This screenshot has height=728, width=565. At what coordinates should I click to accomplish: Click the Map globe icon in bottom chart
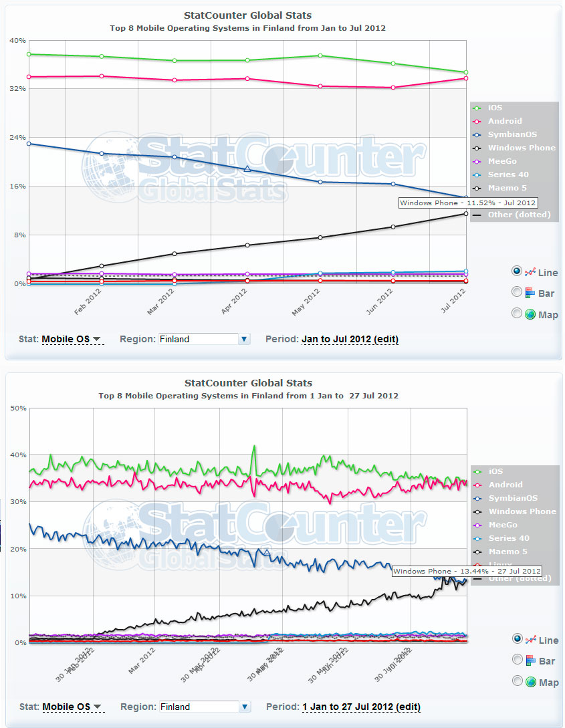[531, 682]
